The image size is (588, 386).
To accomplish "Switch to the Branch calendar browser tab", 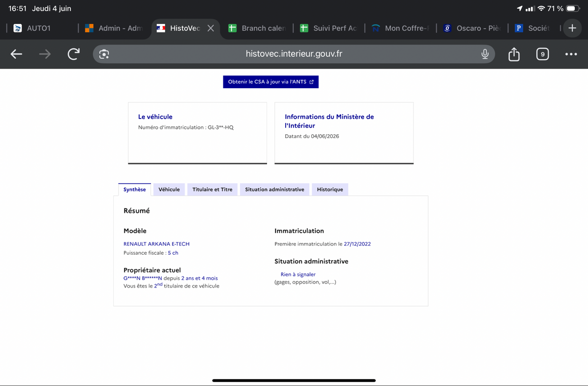I will coord(257,28).
